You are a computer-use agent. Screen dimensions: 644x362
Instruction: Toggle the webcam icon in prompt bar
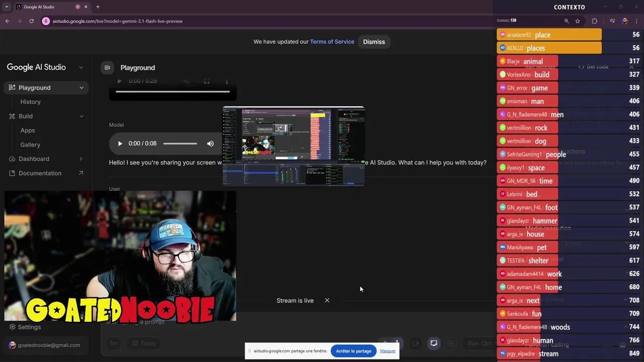pyautogui.click(x=415, y=343)
